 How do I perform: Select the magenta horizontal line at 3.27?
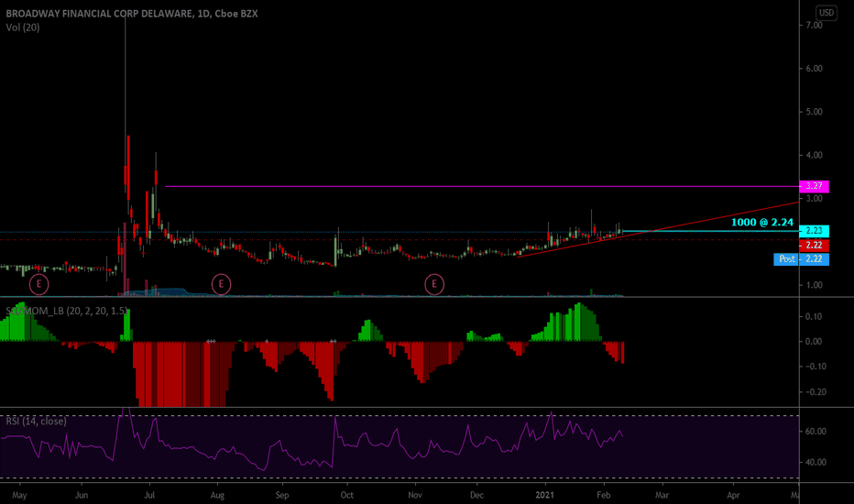482,186
